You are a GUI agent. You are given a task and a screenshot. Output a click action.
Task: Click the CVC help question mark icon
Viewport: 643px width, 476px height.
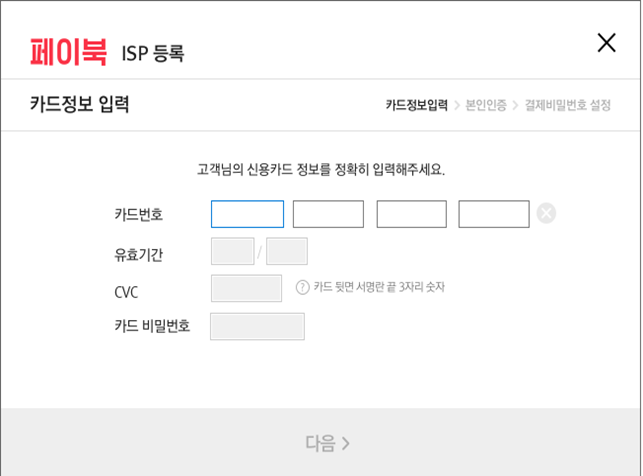tap(303, 287)
